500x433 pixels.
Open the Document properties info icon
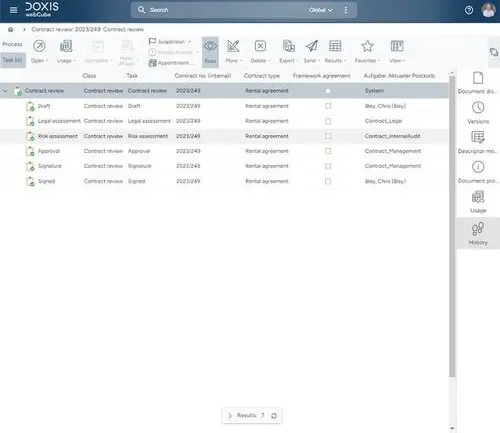click(478, 167)
